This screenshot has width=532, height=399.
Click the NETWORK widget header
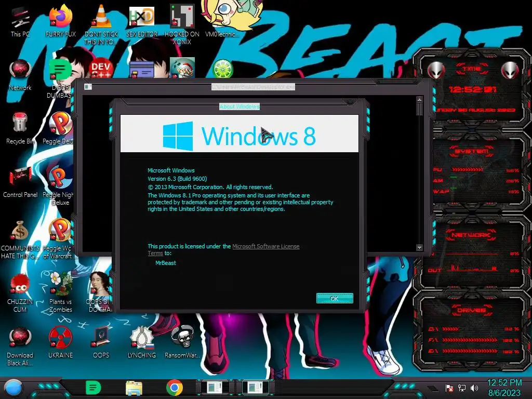tap(471, 235)
